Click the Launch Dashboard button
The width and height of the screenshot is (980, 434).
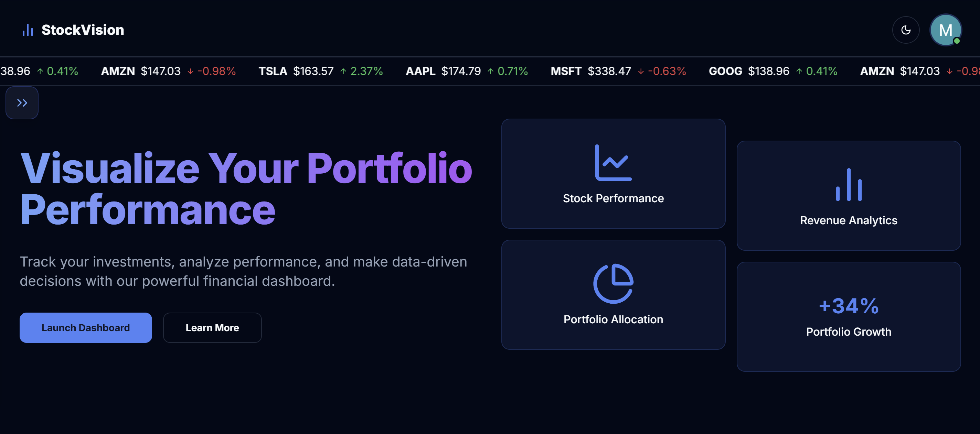(86, 327)
